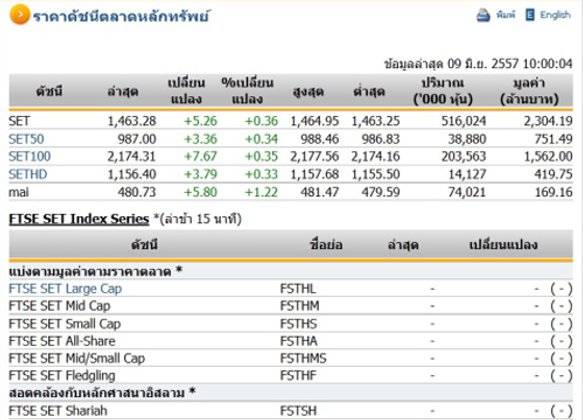Click the orange arrow icon beside the title
This screenshot has width=583, height=420.
[x=19, y=14]
